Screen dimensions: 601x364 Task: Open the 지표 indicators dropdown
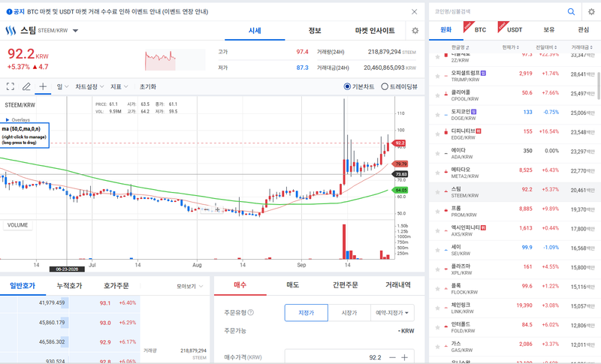[x=119, y=86]
